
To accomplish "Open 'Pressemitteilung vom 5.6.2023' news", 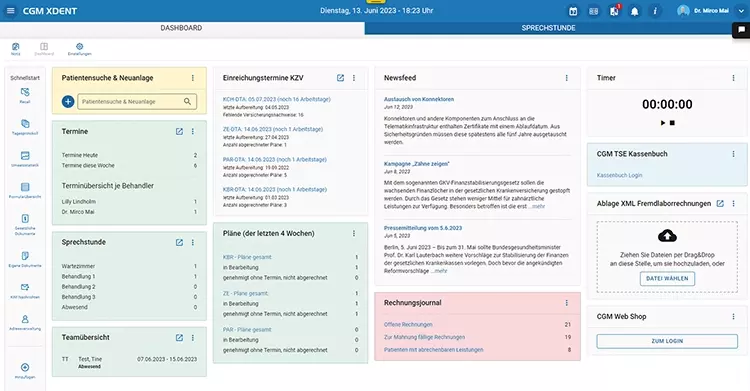I will pos(423,228).
